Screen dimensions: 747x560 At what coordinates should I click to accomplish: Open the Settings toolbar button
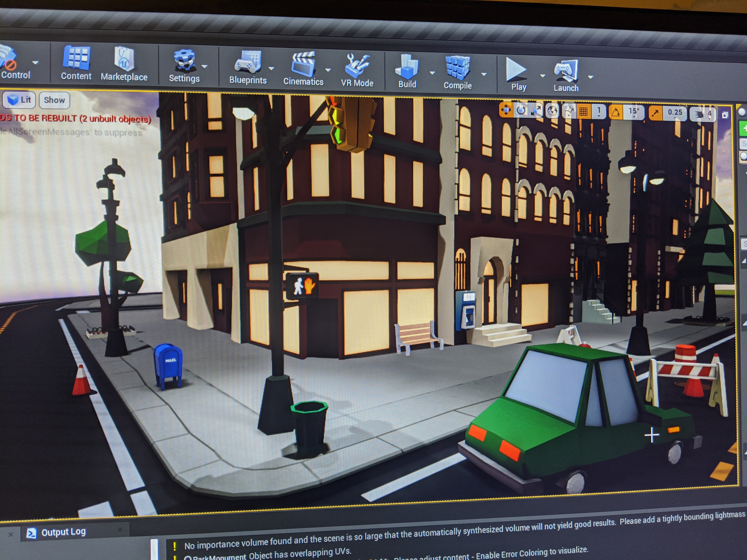point(184,66)
